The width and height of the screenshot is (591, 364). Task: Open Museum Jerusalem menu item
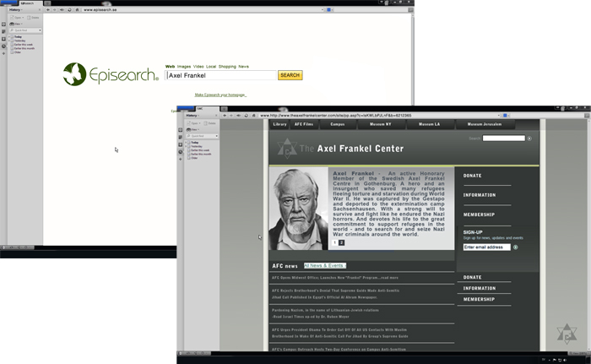tap(485, 124)
